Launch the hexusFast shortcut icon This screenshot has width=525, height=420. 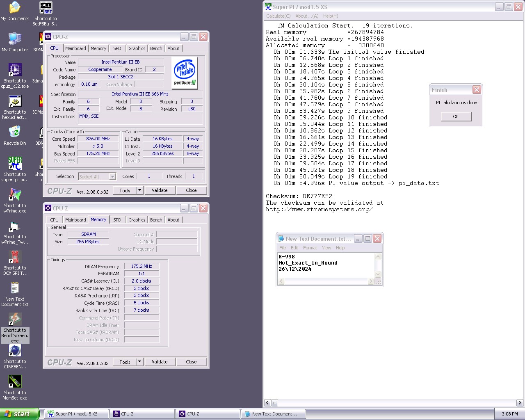(15, 107)
